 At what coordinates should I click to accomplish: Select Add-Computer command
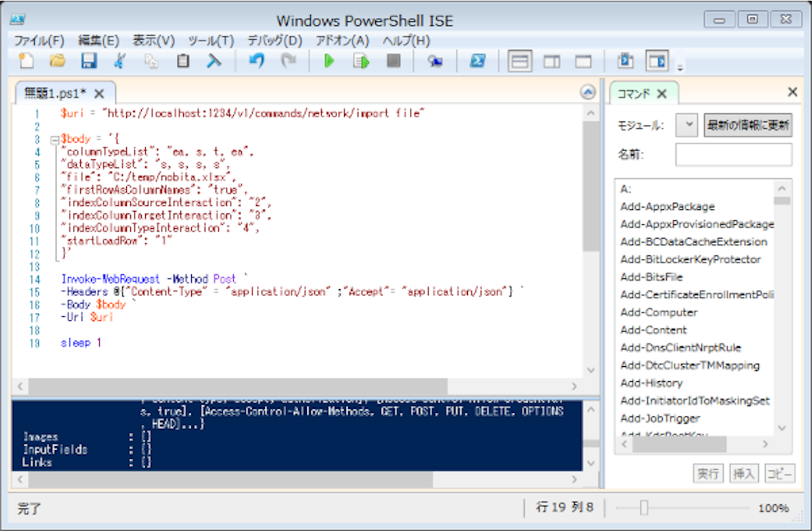click(659, 312)
